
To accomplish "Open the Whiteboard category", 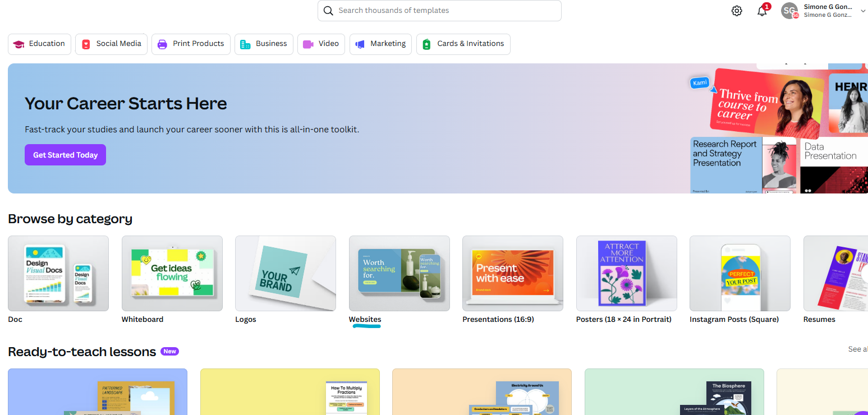I will click(x=172, y=273).
